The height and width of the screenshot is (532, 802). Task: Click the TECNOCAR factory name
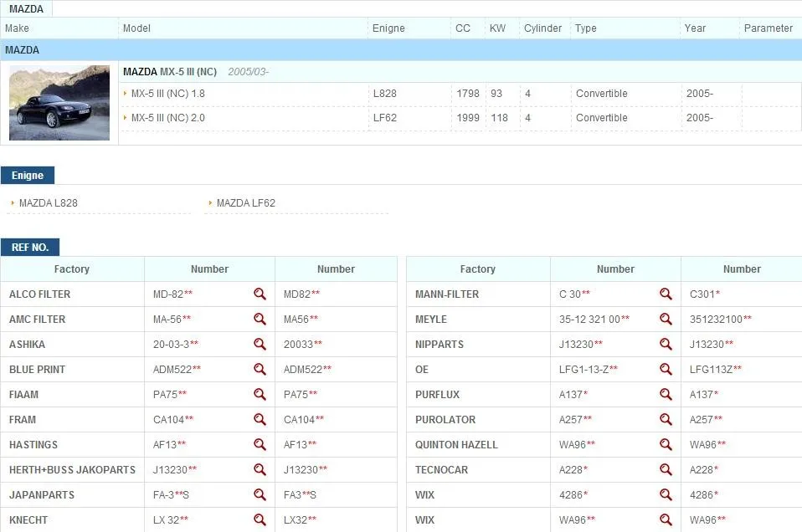click(x=441, y=469)
